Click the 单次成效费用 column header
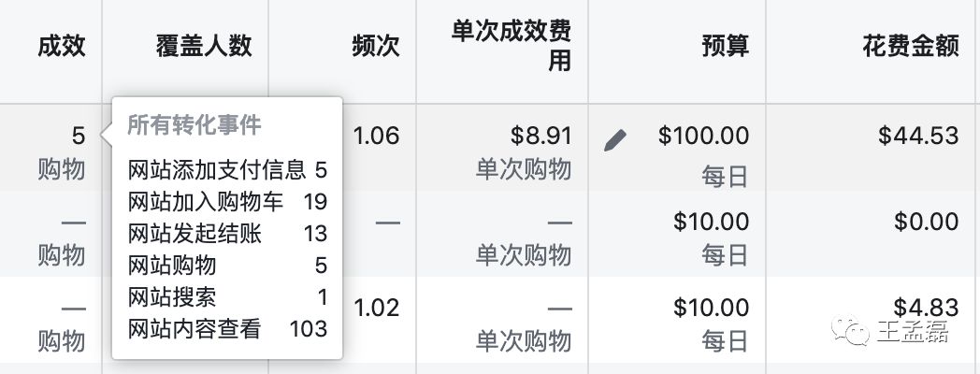This screenshot has height=374, width=980. [x=512, y=46]
